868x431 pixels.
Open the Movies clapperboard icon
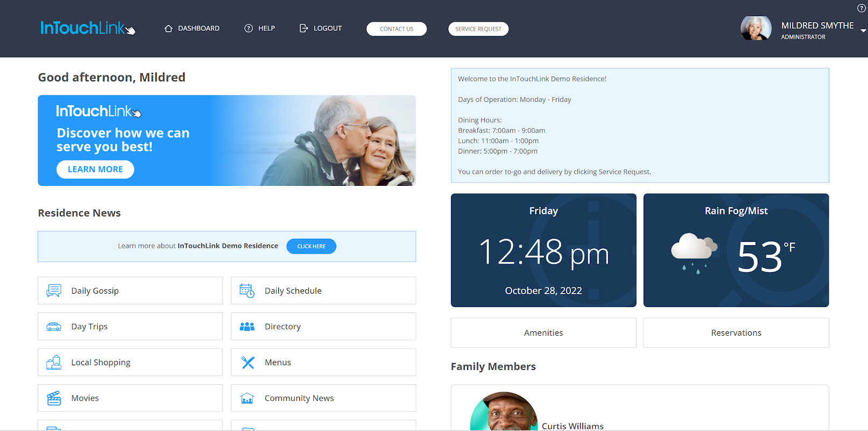point(54,398)
